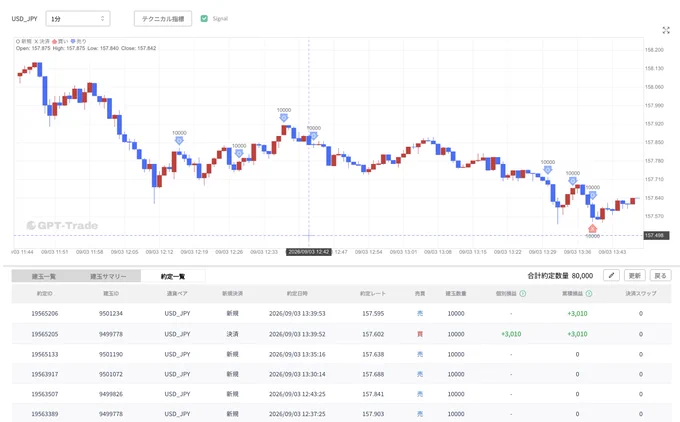
Task: Click the 買い legend entry on chart
Action: coord(61,41)
